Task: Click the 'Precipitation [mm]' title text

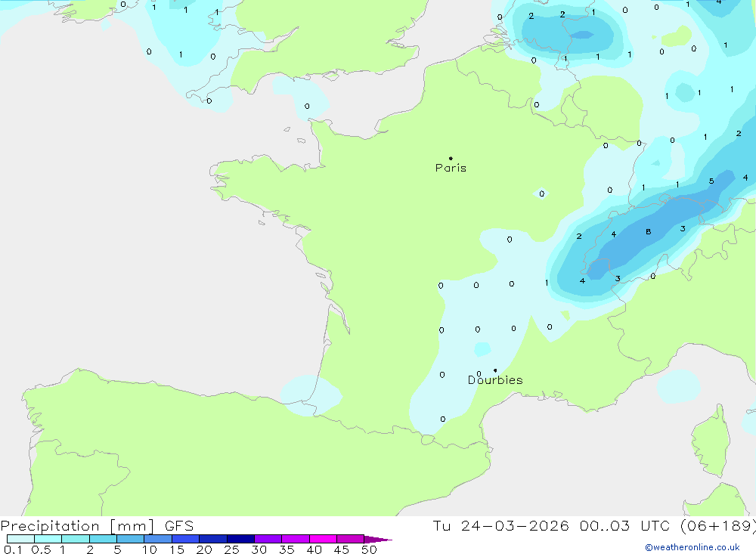Action: 77,526
